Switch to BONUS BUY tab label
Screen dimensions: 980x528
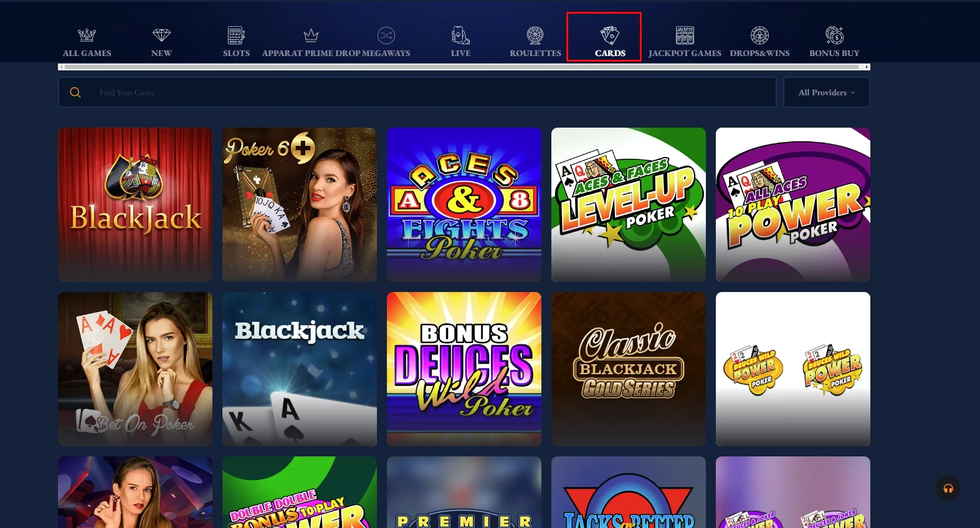coord(834,54)
